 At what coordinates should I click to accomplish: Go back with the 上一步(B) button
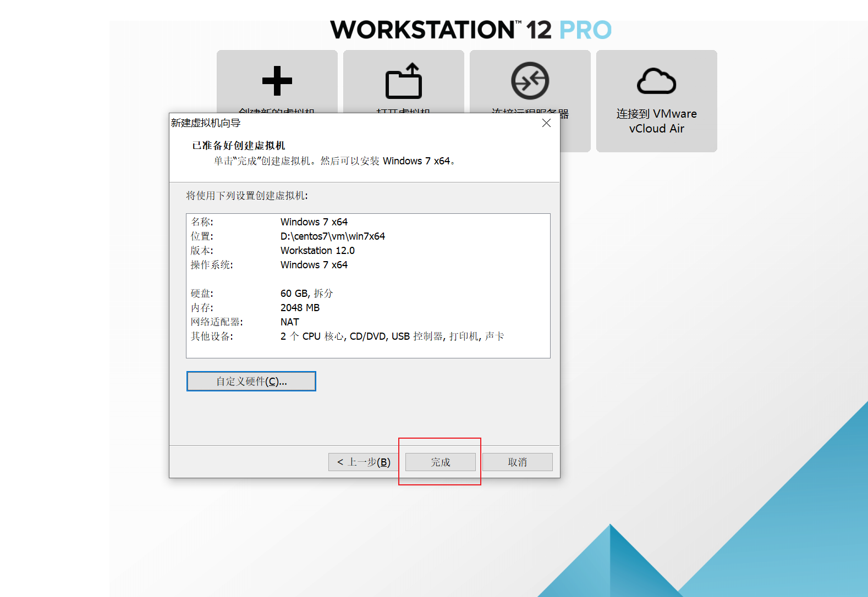click(x=363, y=462)
